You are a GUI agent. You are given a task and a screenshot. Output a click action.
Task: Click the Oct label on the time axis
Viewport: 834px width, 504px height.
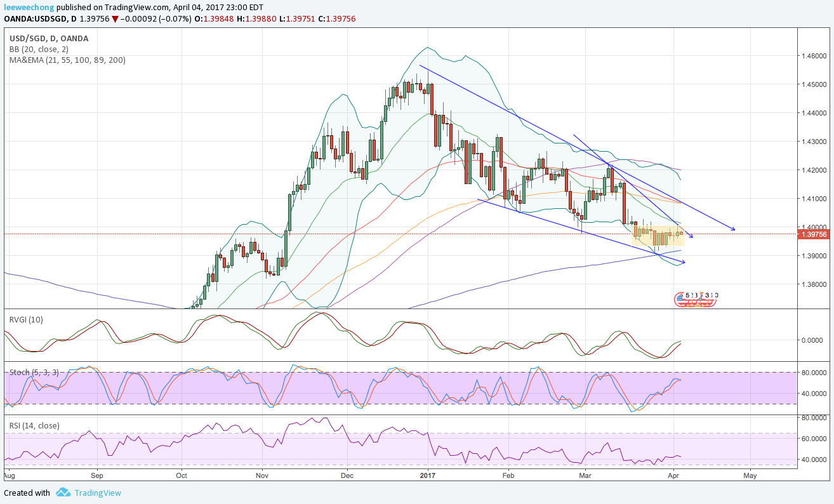point(182,474)
